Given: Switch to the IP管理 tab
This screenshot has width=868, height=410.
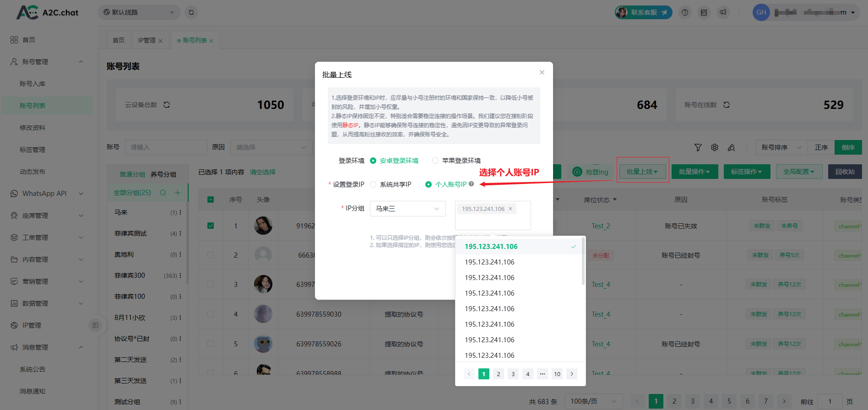Looking at the screenshot, I should [147, 40].
